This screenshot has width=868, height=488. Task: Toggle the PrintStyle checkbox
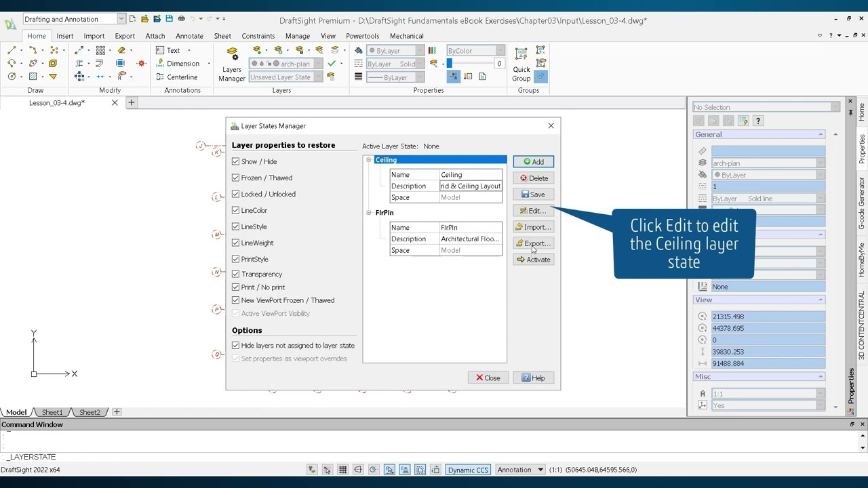click(236, 259)
